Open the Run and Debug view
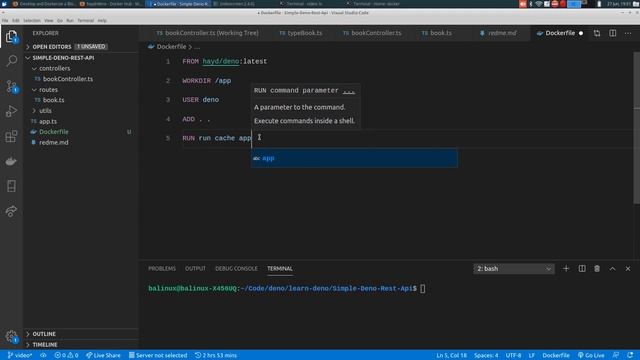 pyautogui.click(x=11, y=111)
